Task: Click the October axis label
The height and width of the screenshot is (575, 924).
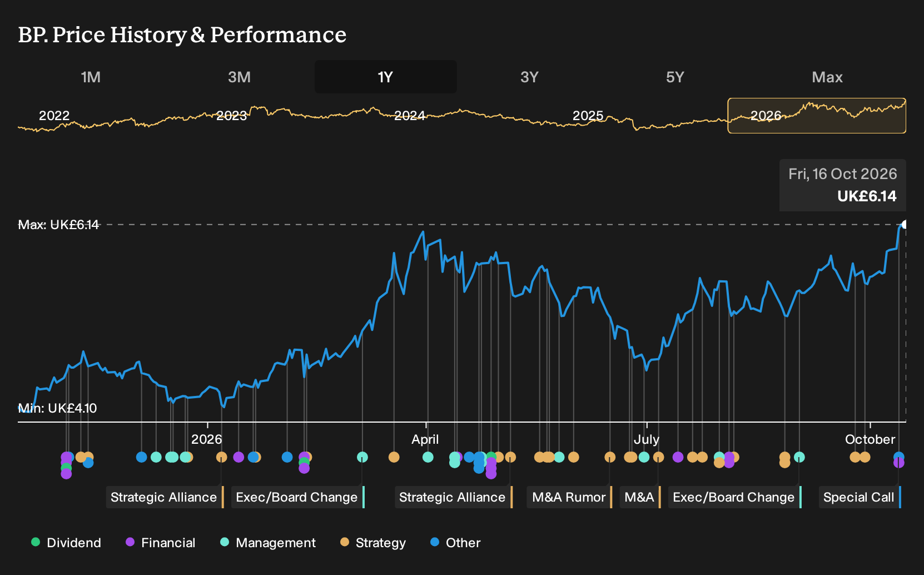Action: (870, 439)
